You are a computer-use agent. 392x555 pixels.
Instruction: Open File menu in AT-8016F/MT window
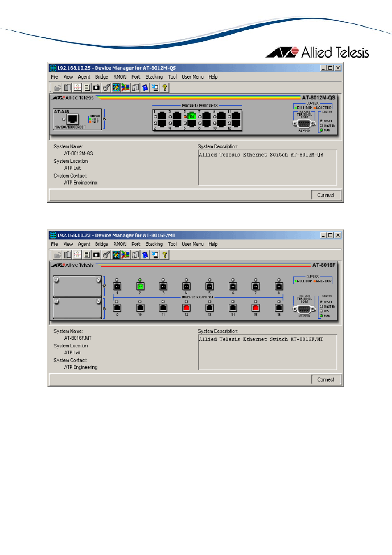(55, 244)
